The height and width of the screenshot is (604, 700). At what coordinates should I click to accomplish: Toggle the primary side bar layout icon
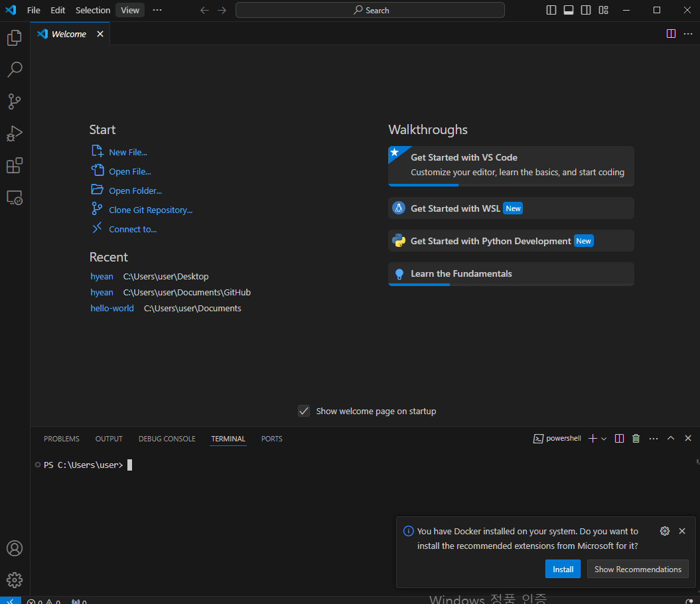pyautogui.click(x=551, y=10)
